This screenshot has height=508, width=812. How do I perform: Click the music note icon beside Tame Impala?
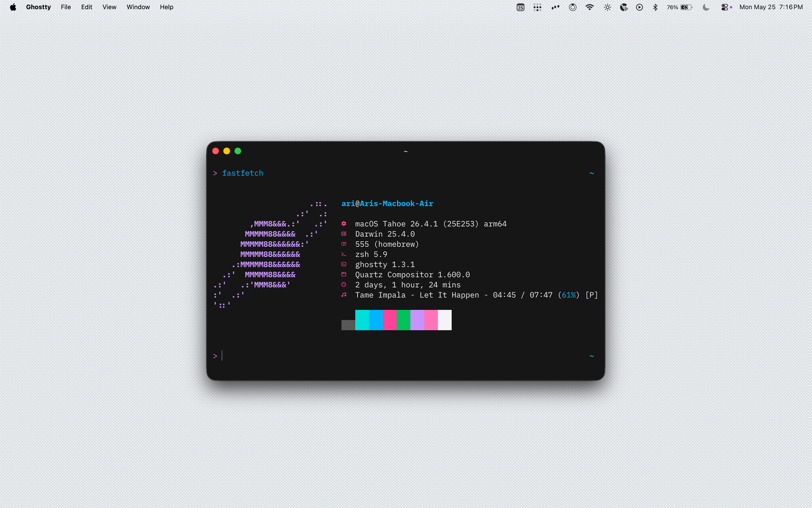click(344, 295)
